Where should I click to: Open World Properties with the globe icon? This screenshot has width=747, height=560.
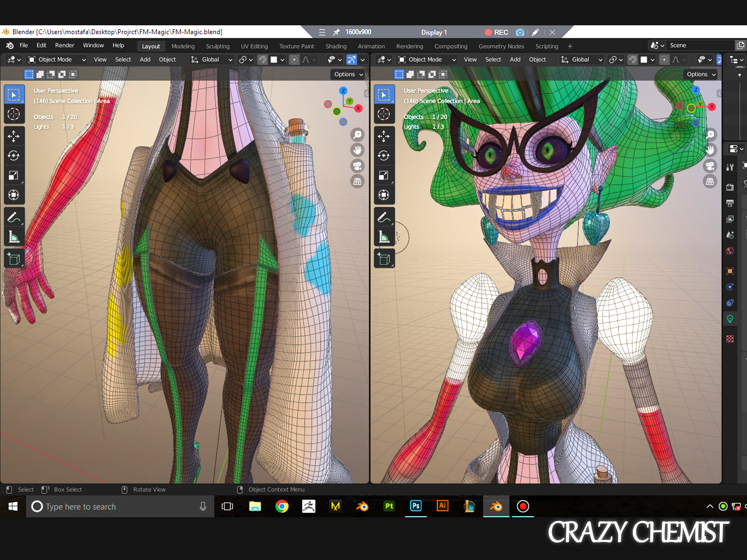pyautogui.click(x=731, y=251)
